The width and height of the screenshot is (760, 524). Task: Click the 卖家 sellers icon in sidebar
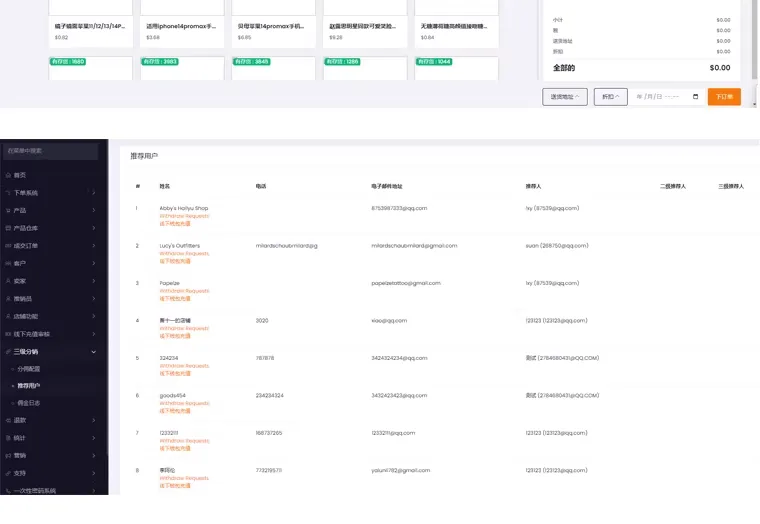(x=7, y=281)
